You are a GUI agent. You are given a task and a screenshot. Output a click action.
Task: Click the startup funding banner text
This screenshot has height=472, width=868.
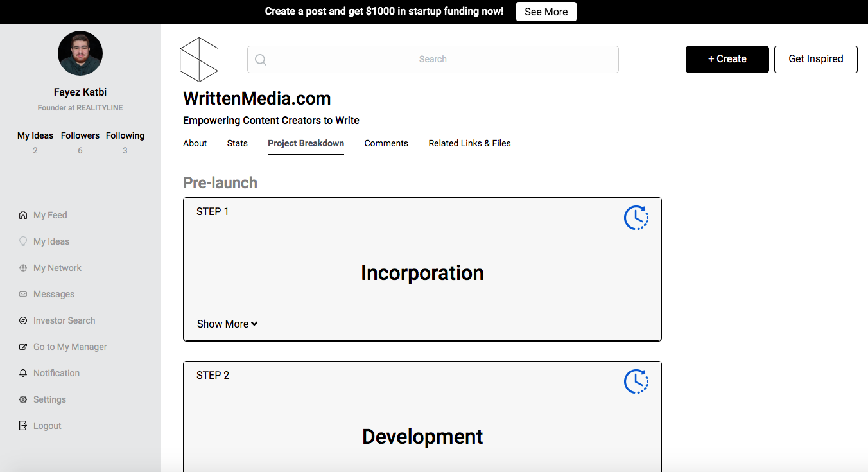(x=384, y=12)
